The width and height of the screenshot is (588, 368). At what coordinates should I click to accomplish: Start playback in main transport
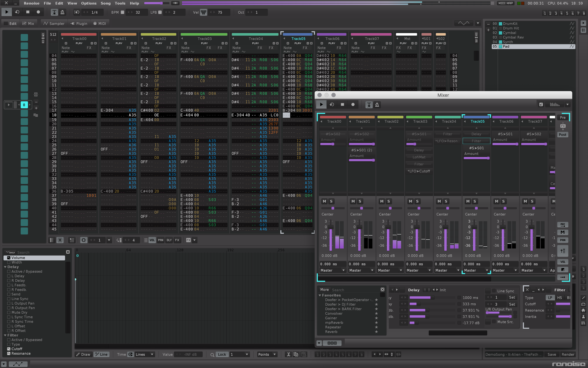(7, 12)
